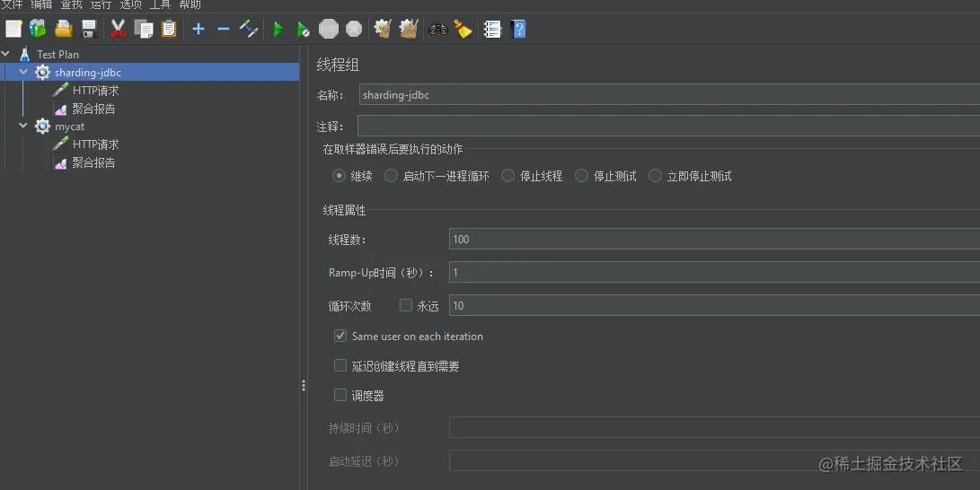
Task: Tick the 永远 loop forever checkbox
Action: point(406,305)
